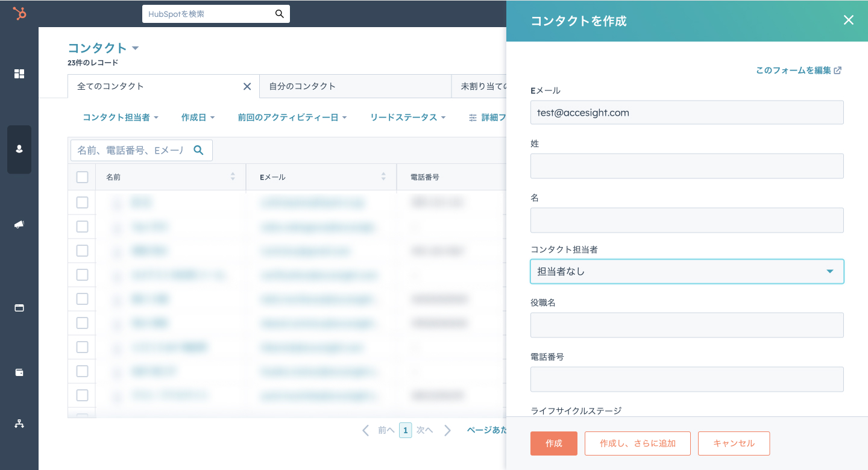Go to next page chevron 次へ

coord(447,430)
